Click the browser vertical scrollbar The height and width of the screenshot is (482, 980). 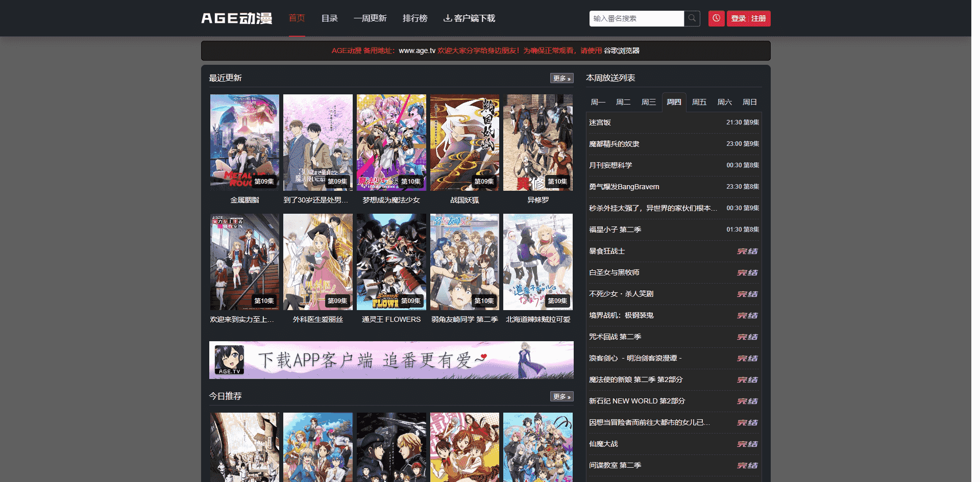tap(975, 241)
